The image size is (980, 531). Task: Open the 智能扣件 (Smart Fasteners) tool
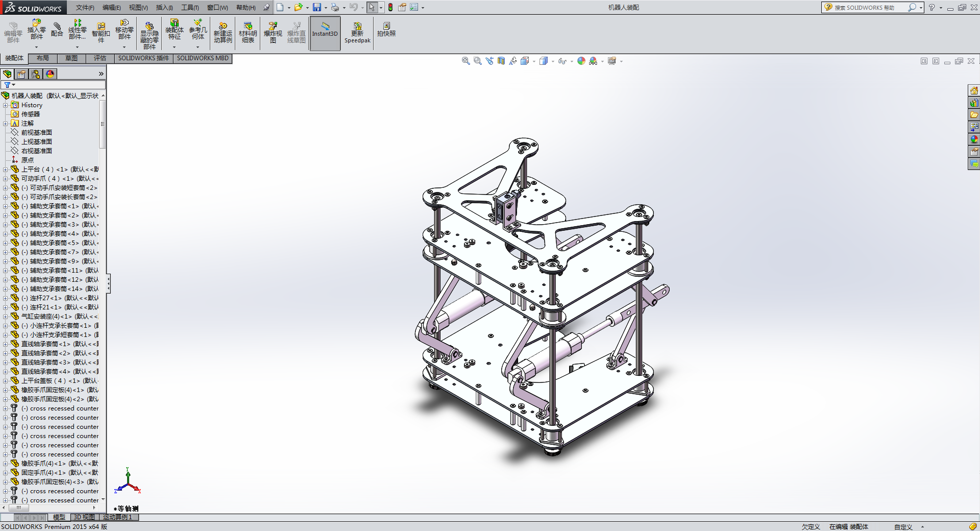point(101,33)
